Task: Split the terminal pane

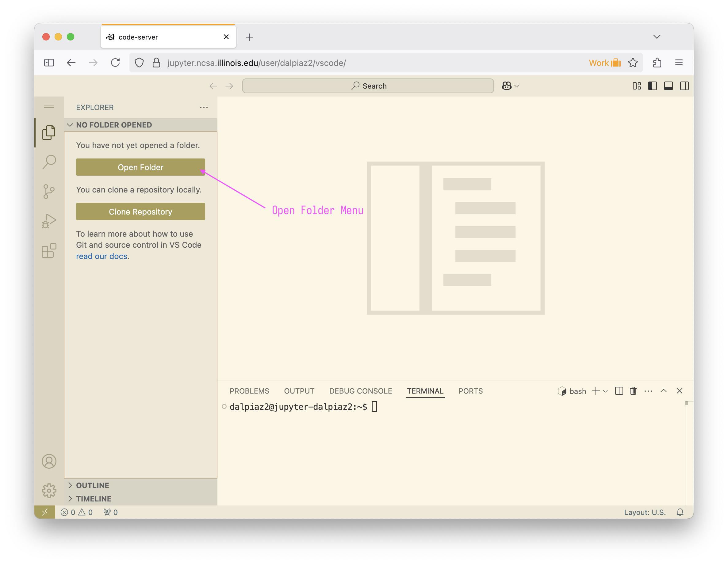Action: [619, 391]
